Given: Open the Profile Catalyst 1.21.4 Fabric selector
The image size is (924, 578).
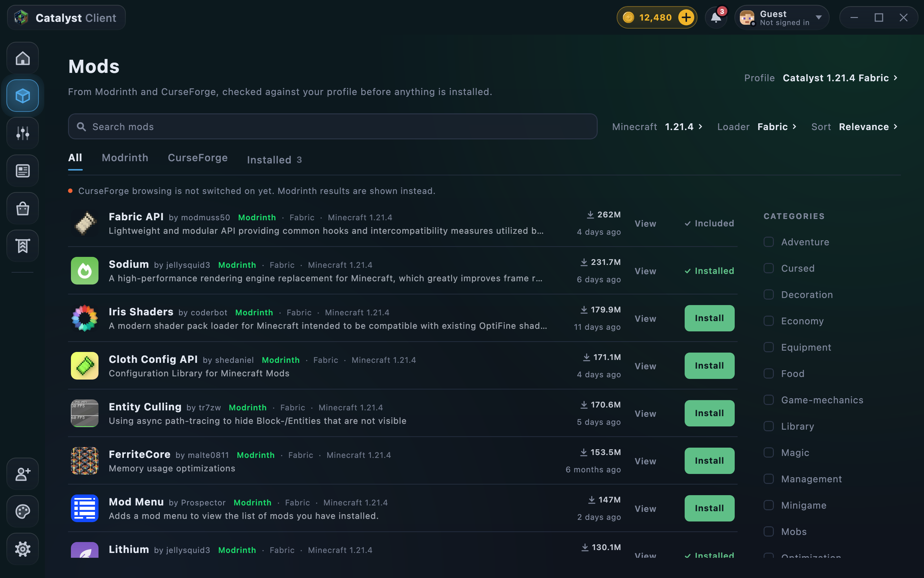Looking at the screenshot, I should [821, 78].
